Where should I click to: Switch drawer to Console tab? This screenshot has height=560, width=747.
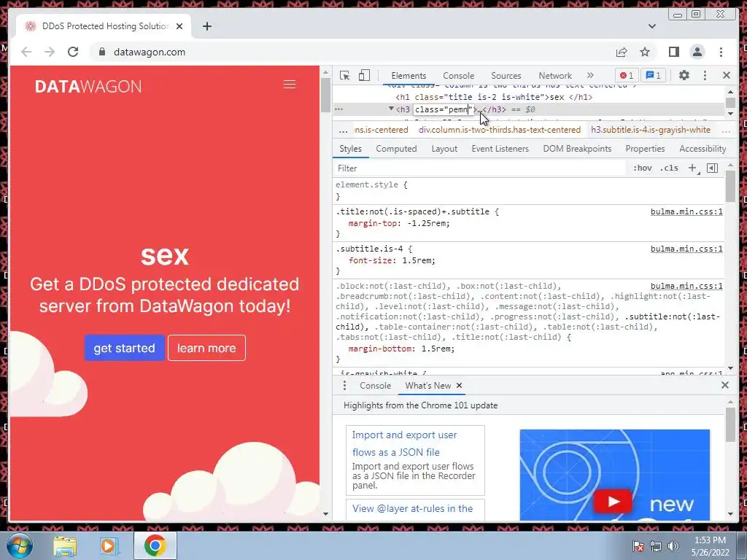pyautogui.click(x=376, y=386)
